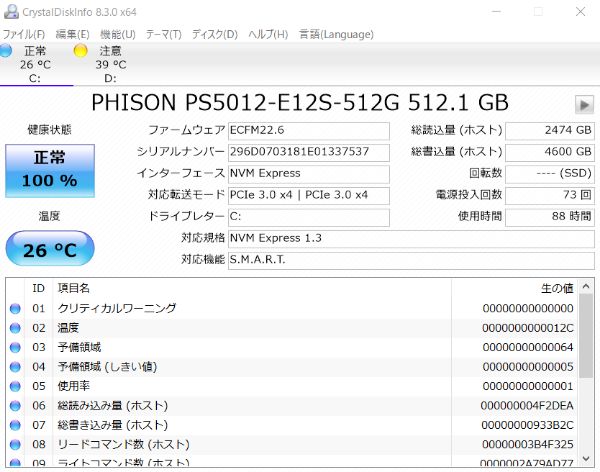Image resolution: width=600 pixels, height=472 pixels.
Task: Click raw value 000000004F2DEA
Action: point(527,406)
